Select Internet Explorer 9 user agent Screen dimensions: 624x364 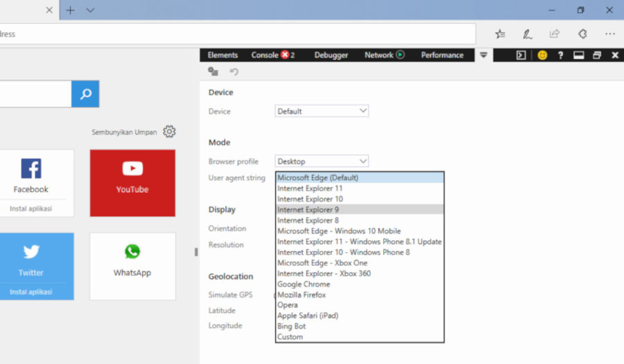click(360, 209)
